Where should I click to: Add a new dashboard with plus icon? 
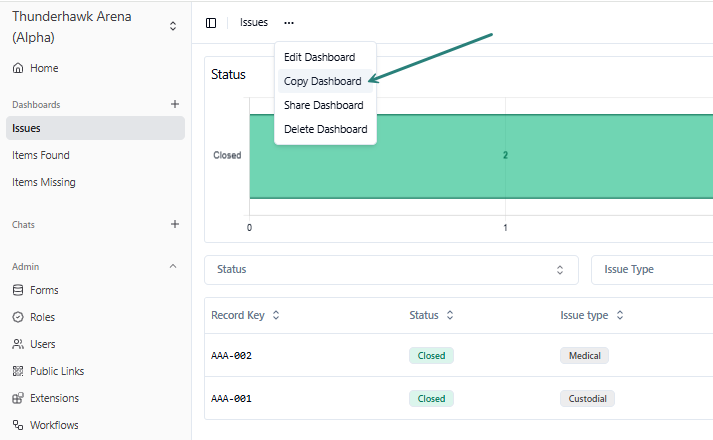tap(175, 104)
